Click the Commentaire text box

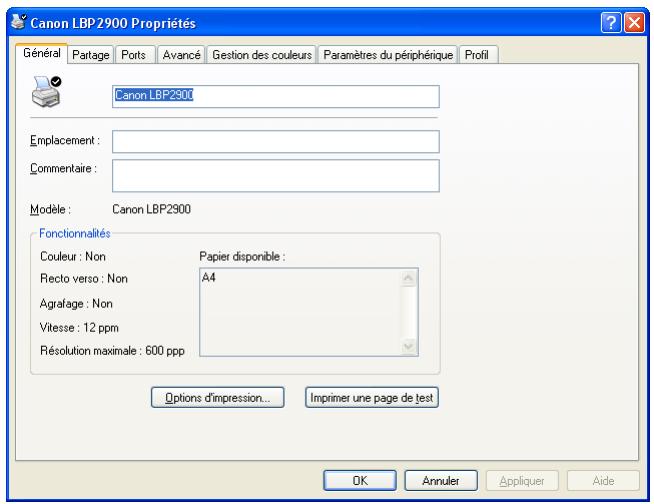click(x=276, y=176)
